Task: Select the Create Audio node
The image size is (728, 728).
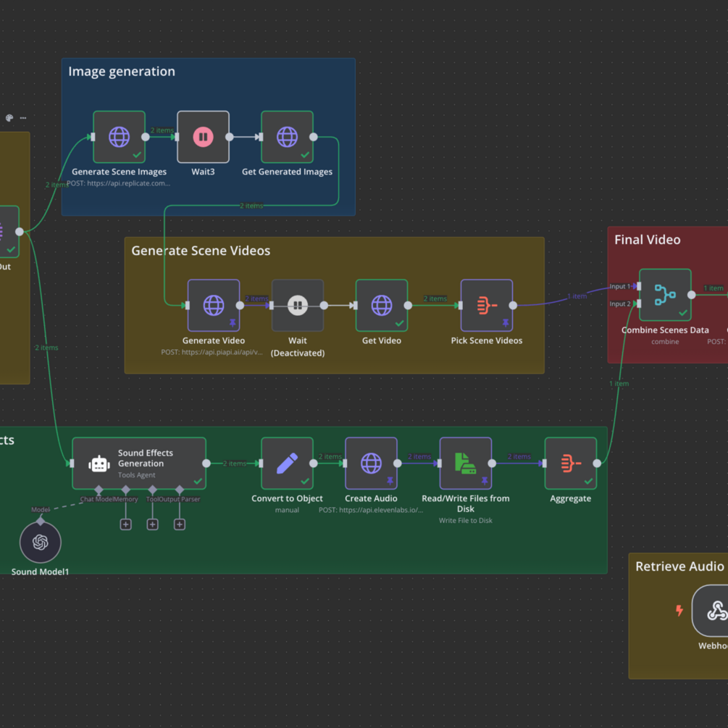Action: [x=371, y=463]
